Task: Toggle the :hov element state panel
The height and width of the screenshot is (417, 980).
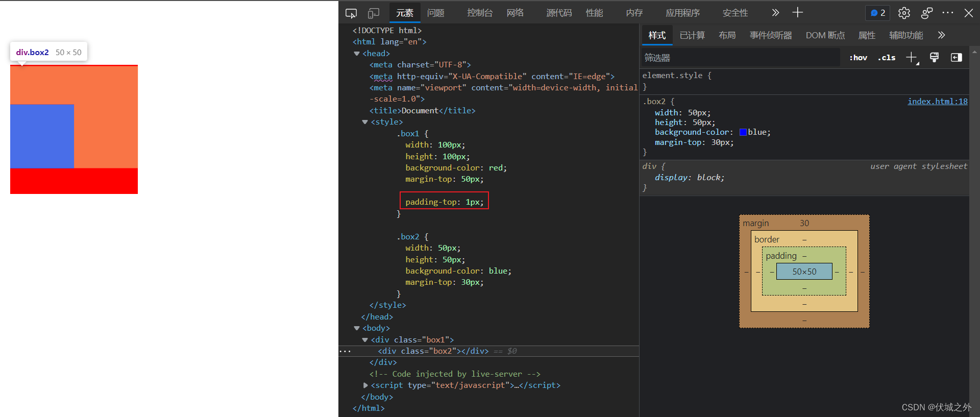Action: click(858, 58)
